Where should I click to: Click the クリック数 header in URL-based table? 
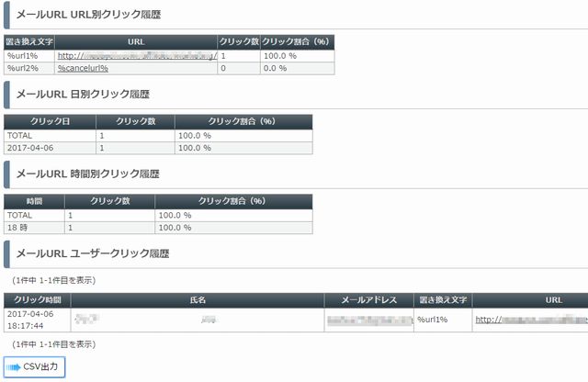click(x=239, y=42)
